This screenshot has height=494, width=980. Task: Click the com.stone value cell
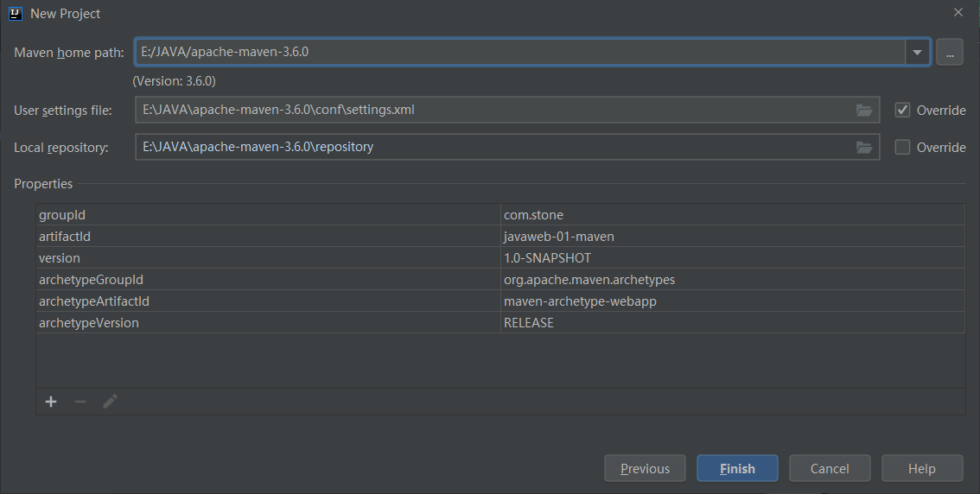click(733, 215)
